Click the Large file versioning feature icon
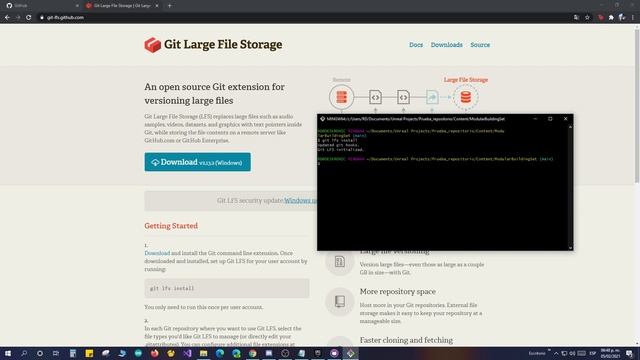The width and height of the screenshot is (640, 360). [x=340, y=262]
